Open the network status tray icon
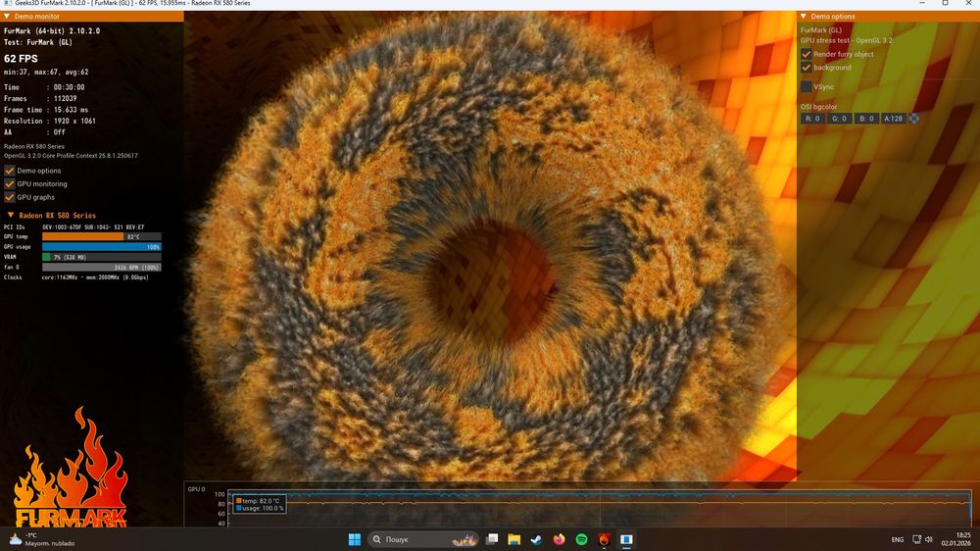Image resolution: width=980 pixels, height=551 pixels. [917, 539]
